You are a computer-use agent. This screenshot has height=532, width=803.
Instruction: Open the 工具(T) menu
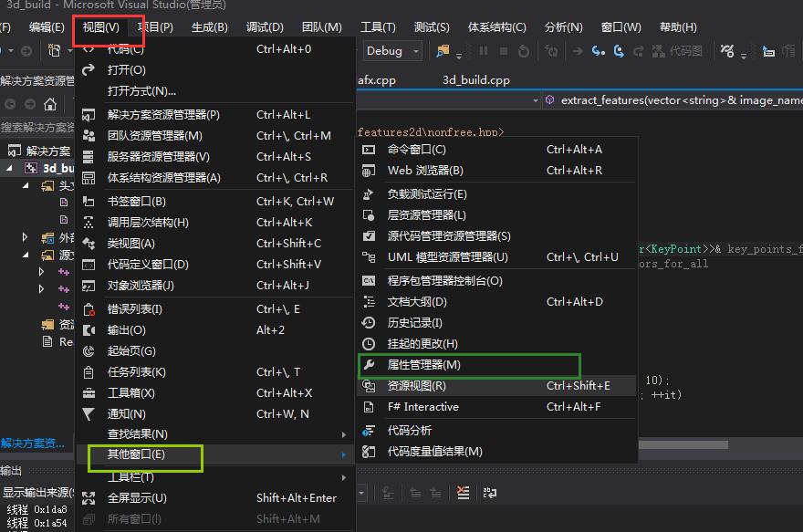(x=378, y=27)
